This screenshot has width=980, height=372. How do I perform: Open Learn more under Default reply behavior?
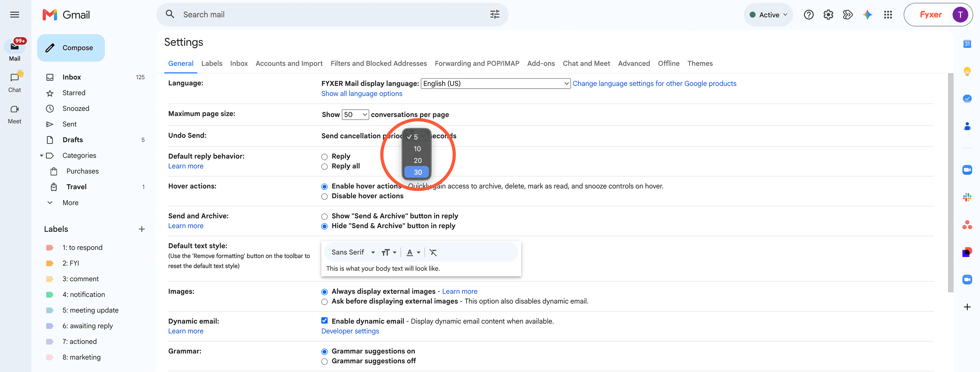click(186, 166)
